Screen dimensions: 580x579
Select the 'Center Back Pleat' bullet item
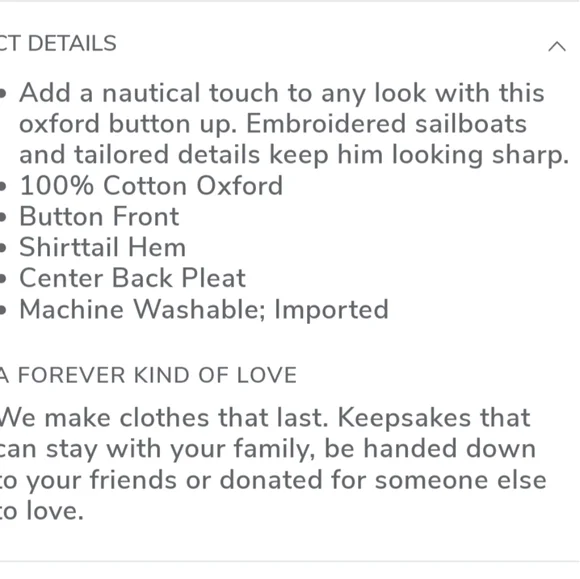point(132,278)
